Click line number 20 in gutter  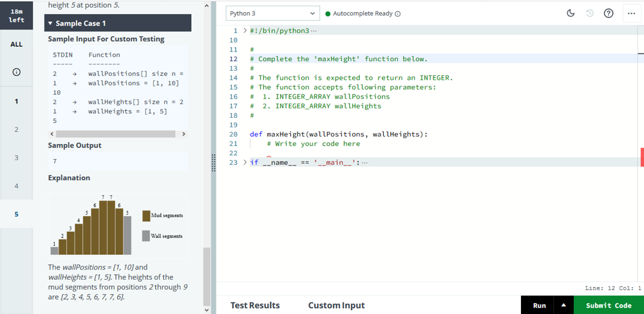233,134
